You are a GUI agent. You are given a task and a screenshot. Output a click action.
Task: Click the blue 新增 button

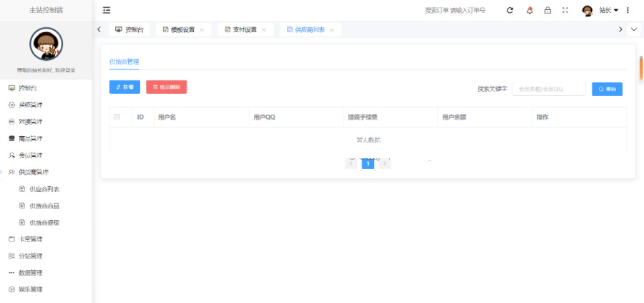[125, 87]
